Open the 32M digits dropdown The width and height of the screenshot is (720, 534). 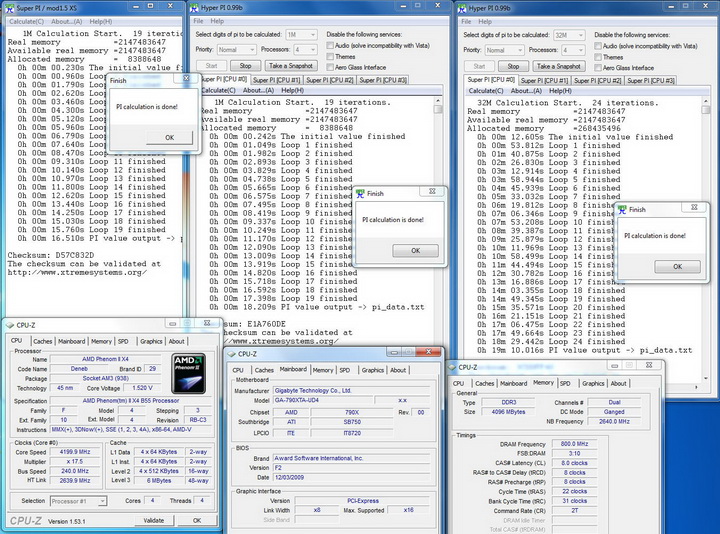569,35
